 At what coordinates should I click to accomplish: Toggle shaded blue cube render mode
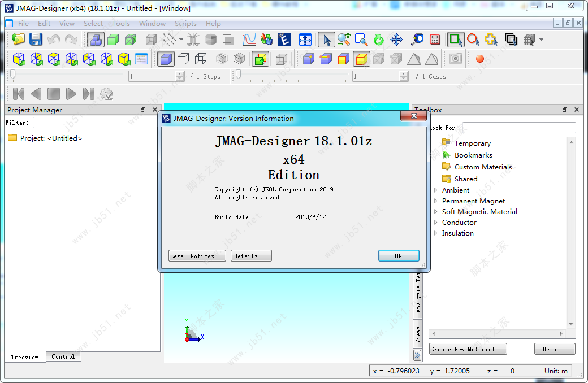point(166,59)
